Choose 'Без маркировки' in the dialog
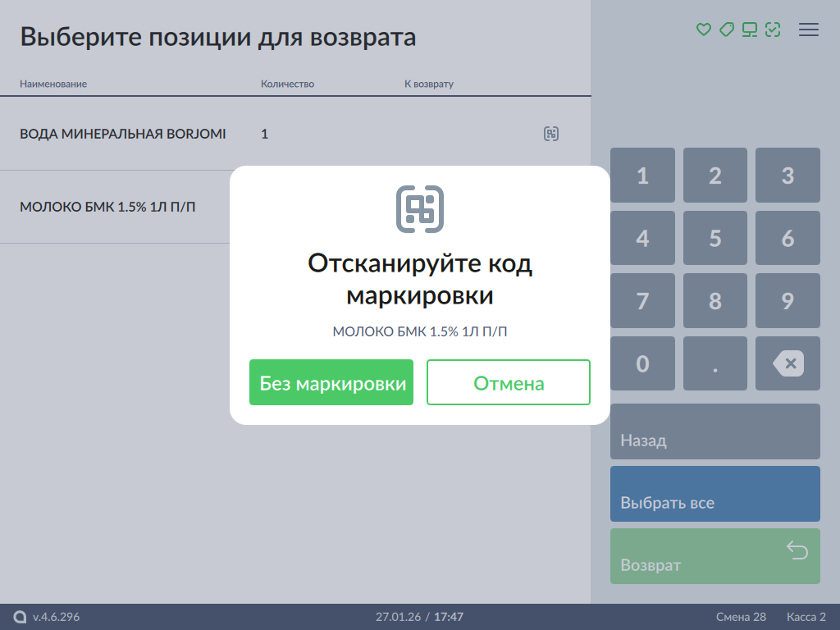Screen dimensions: 840x630 tap(331, 382)
